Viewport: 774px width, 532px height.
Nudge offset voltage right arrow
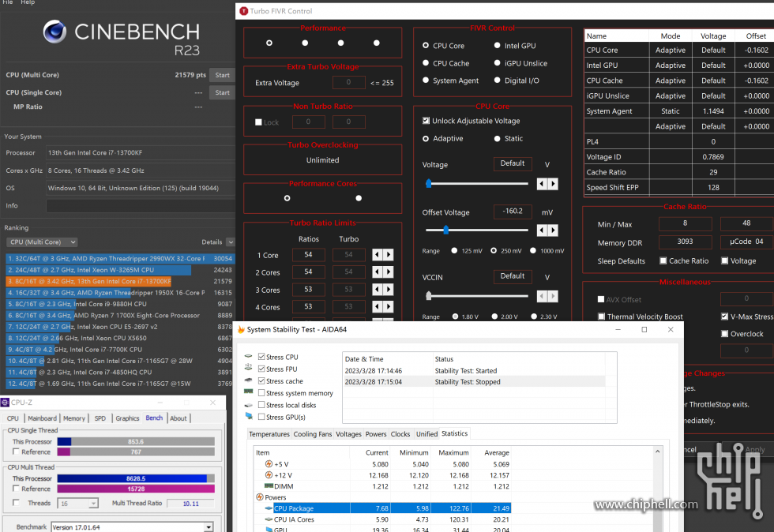(553, 230)
